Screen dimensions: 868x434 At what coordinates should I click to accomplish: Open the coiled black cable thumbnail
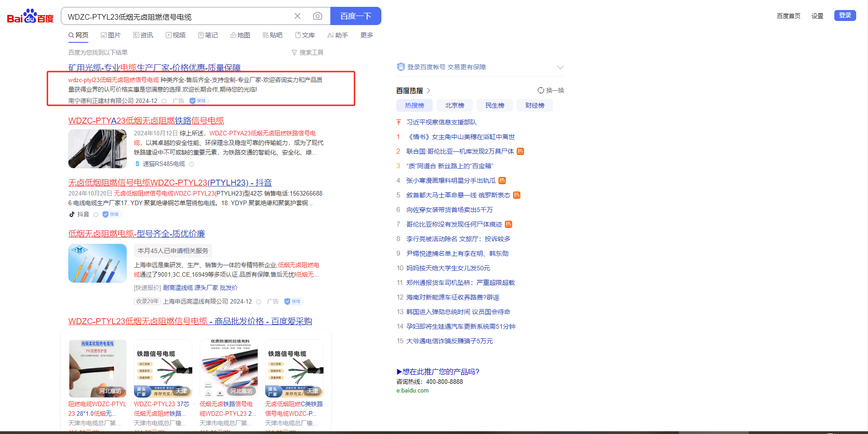click(98, 149)
